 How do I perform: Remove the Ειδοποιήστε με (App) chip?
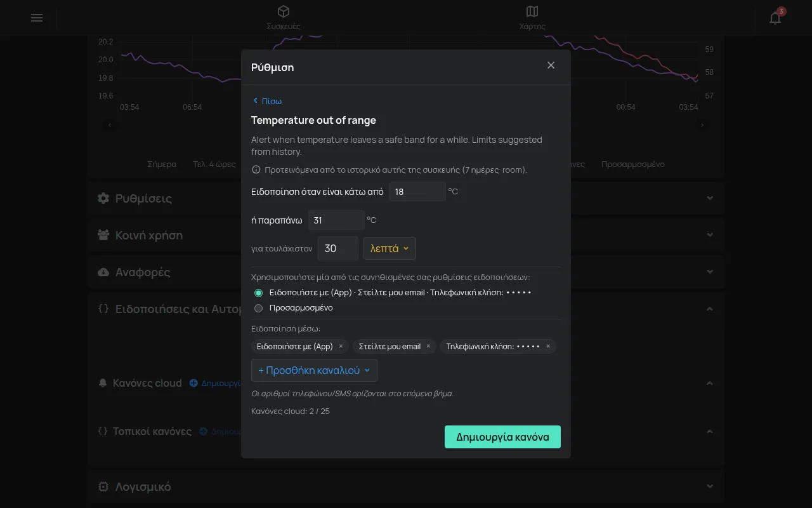[x=341, y=346]
